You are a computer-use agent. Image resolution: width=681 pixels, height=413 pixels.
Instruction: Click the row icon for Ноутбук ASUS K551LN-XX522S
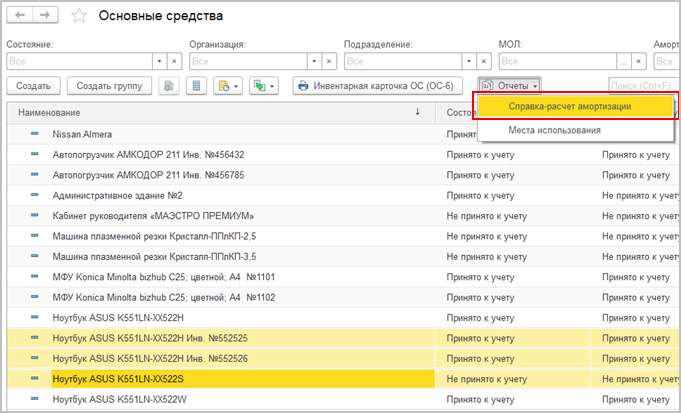[34, 378]
